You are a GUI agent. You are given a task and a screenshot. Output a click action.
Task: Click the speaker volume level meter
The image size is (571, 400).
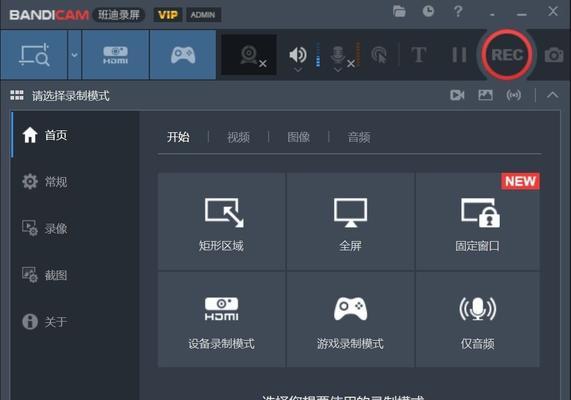[318, 55]
